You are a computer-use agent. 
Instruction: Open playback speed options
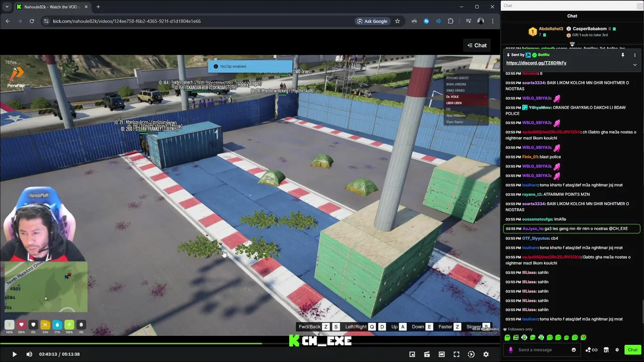tap(471, 354)
